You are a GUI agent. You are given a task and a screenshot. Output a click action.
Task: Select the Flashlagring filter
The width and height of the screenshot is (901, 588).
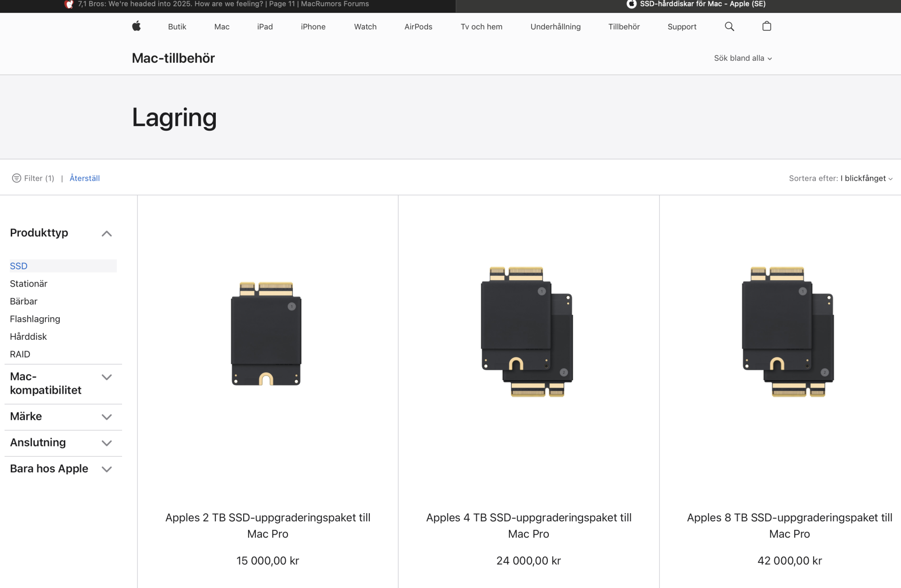35,319
